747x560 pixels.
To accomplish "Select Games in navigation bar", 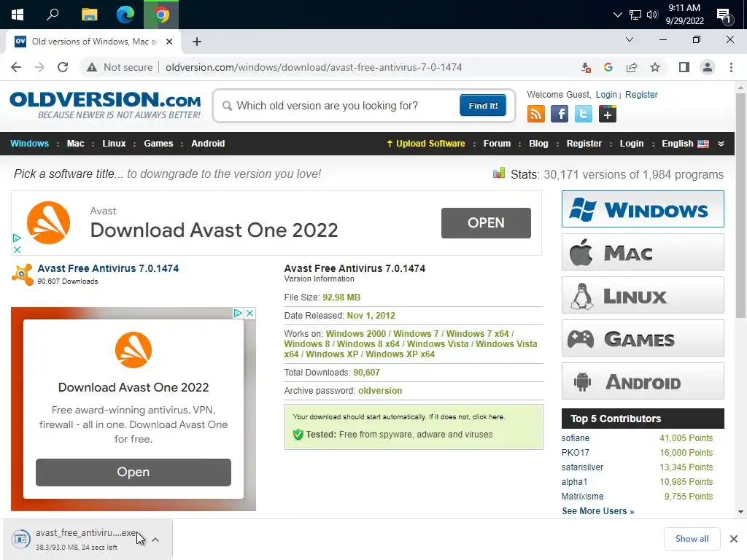I will (x=158, y=144).
